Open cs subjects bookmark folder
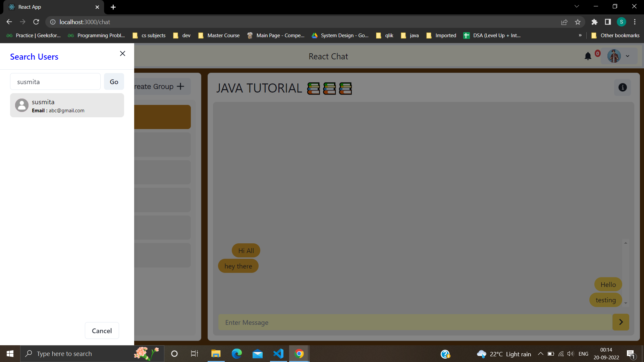The width and height of the screenshot is (644, 362). point(149,36)
